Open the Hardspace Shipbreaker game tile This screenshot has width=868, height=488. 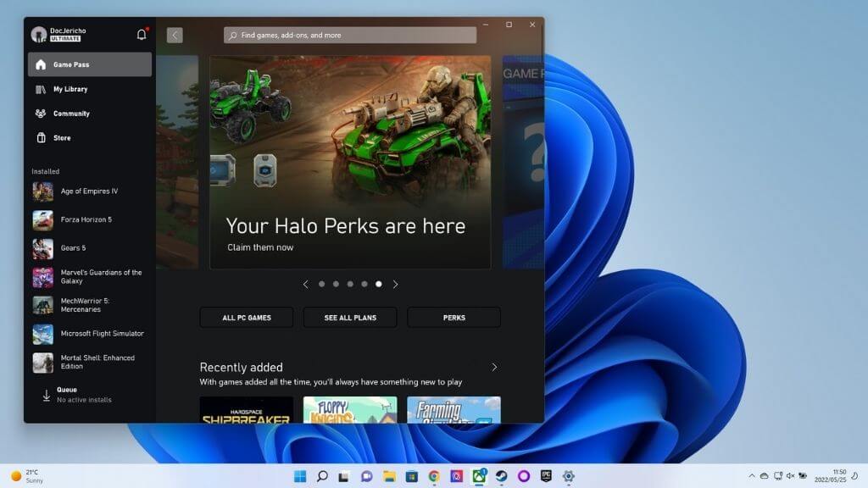(x=247, y=410)
